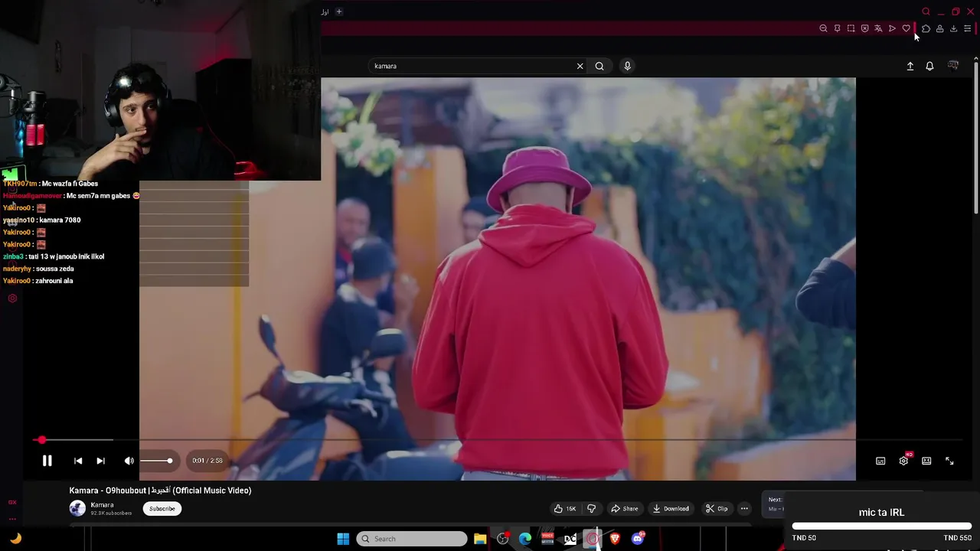This screenshot has height=551, width=980.
Task: Click the Windows taskbar Search box
Action: pyautogui.click(x=412, y=539)
